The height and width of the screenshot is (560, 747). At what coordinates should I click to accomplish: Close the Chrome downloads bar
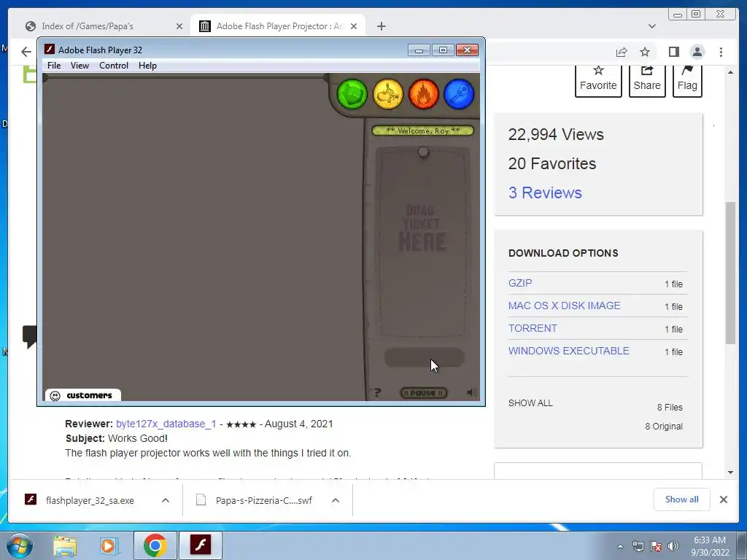click(x=723, y=499)
